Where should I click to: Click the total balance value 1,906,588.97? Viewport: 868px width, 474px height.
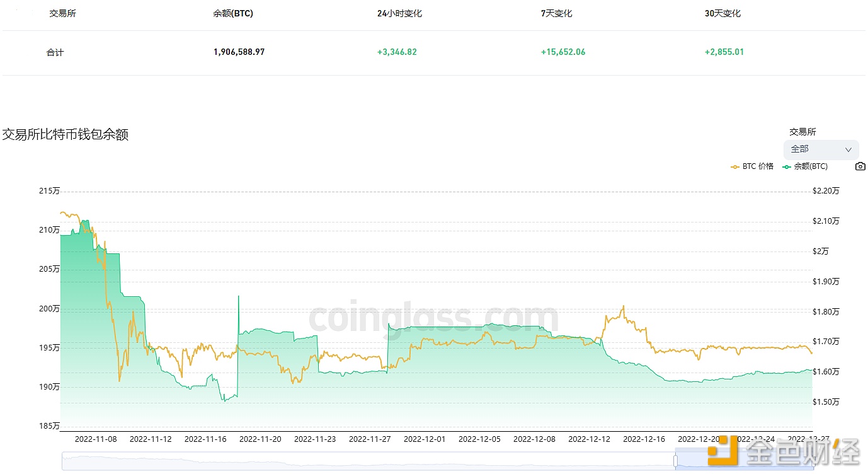click(x=239, y=52)
